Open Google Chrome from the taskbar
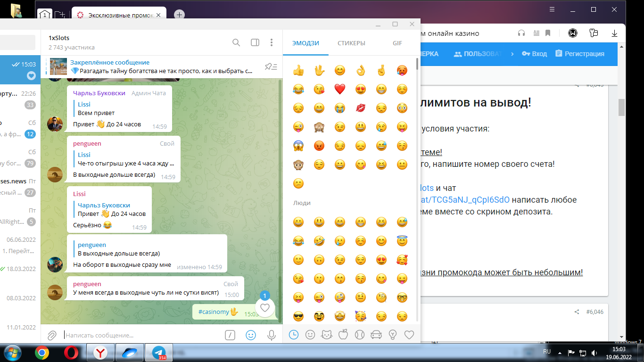The width and height of the screenshot is (644, 362). coord(41,353)
